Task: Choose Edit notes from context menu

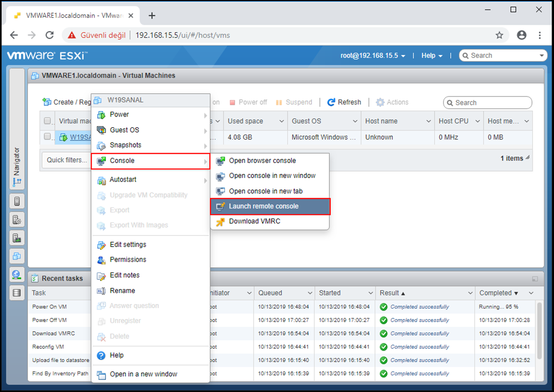Action: point(150,275)
